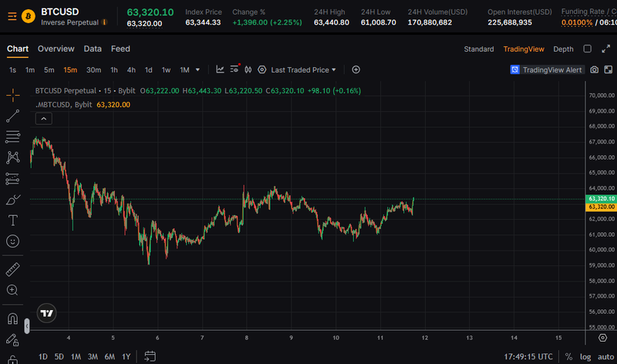Collapse the indicator legend chevron
Viewport: 617px width, 364px height.
44,119
